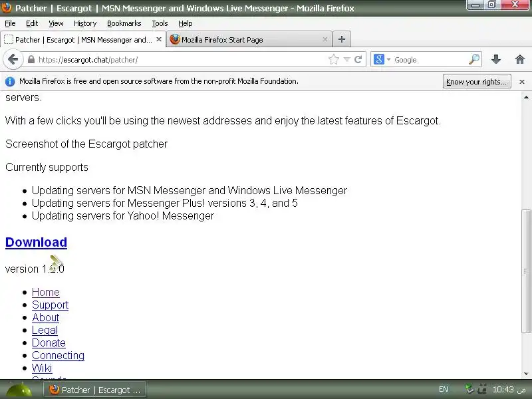
Task: Click the blue info icon in the notification bar
Action: tap(10, 81)
